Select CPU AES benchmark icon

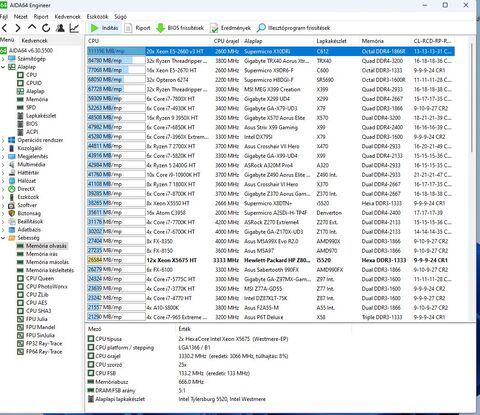20,303
